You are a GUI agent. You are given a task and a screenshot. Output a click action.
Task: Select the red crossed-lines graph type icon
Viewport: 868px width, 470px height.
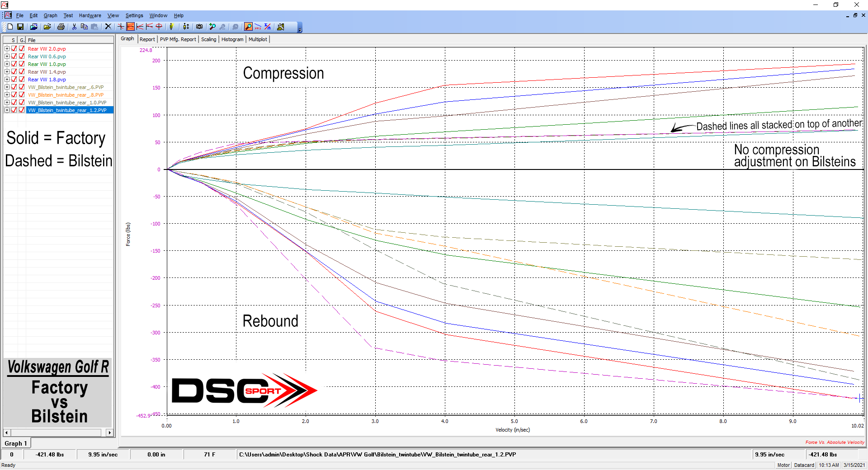[121, 27]
